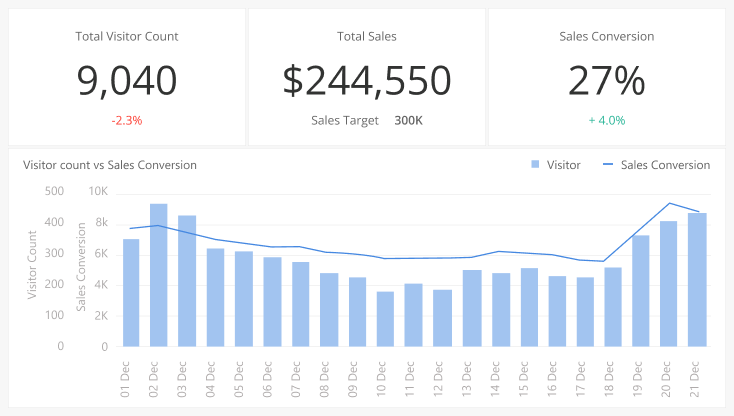Click the Visitor count vs Sales Conversion title
The width and height of the screenshot is (734, 416).
[x=110, y=165]
